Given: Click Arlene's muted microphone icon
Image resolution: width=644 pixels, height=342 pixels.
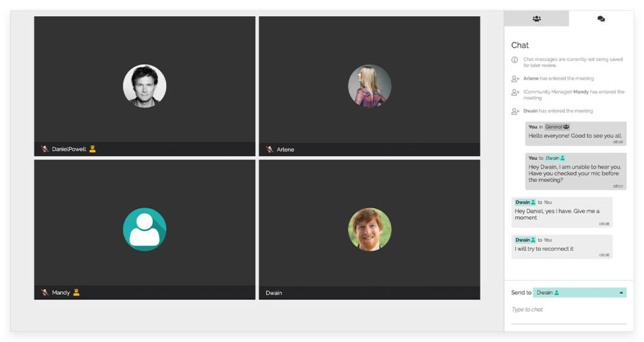Looking at the screenshot, I should (x=269, y=149).
